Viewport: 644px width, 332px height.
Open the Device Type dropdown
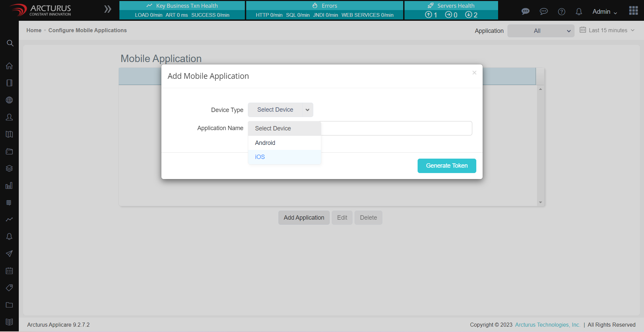click(x=280, y=110)
